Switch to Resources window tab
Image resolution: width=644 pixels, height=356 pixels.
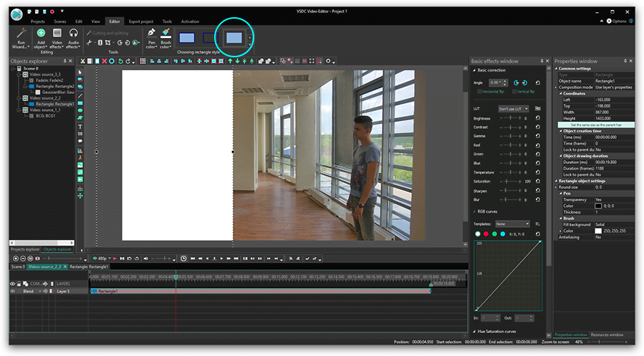[607, 335]
